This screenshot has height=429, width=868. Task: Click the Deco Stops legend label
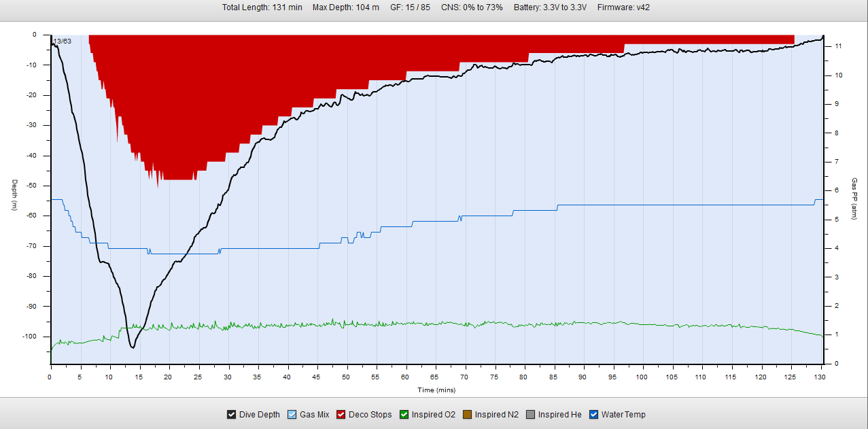[x=371, y=415]
